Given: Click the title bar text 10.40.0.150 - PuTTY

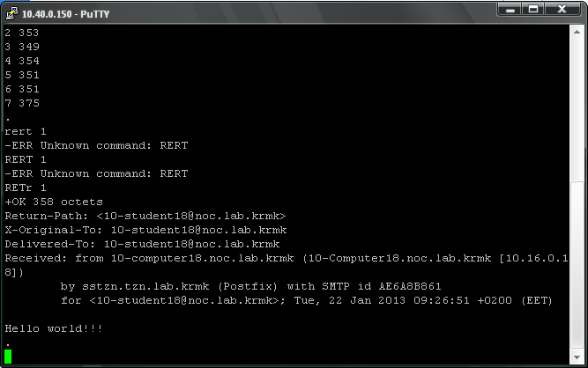Looking at the screenshot, I should pyautogui.click(x=65, y=14).
